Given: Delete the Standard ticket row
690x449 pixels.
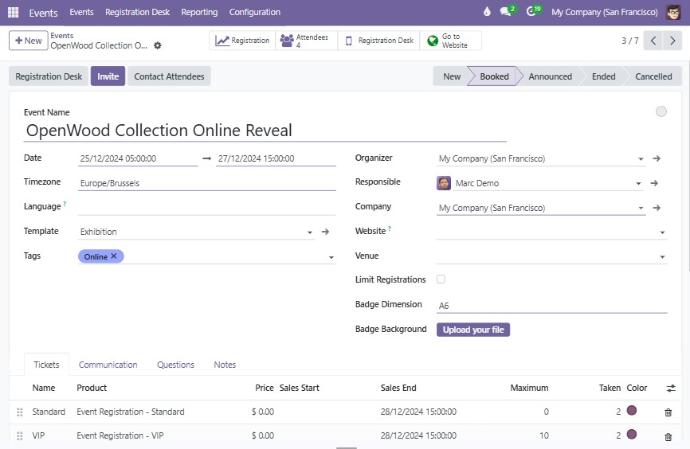Looking at the screenshot, I should [668, 412].
